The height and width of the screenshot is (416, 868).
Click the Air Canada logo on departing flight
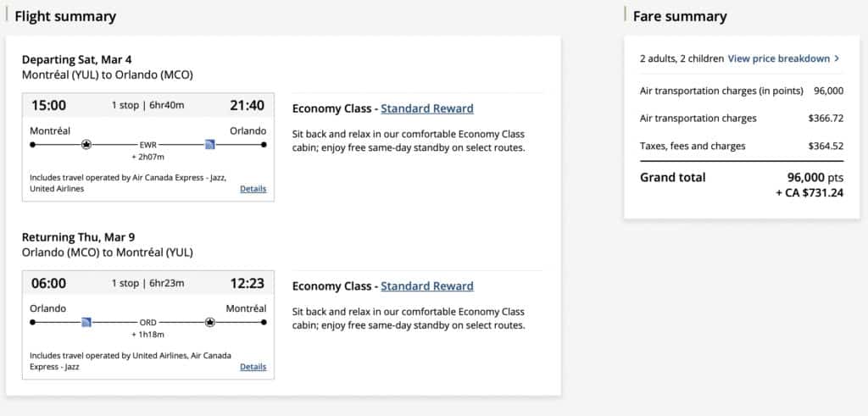86,145
